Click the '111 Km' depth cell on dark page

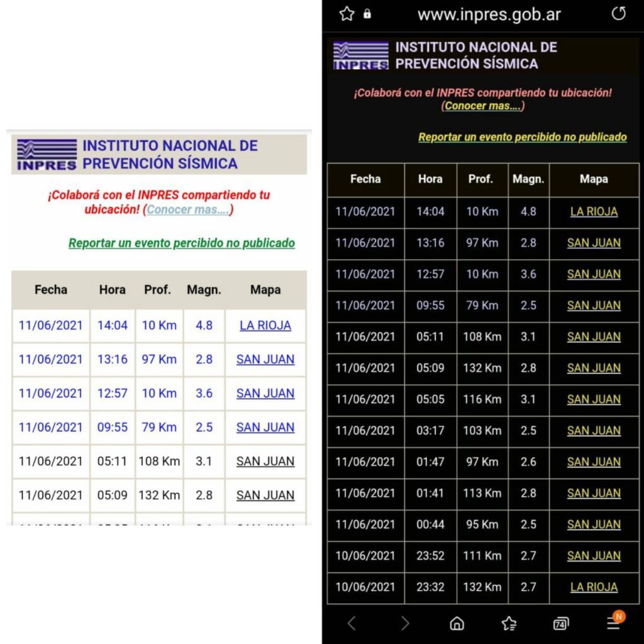click(x=482, y=556)
